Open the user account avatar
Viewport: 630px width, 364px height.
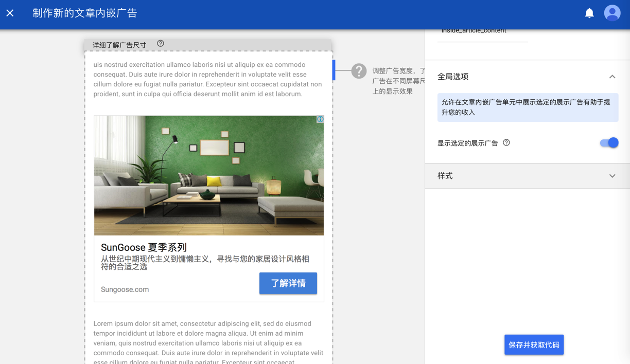[x=612, y=13]
